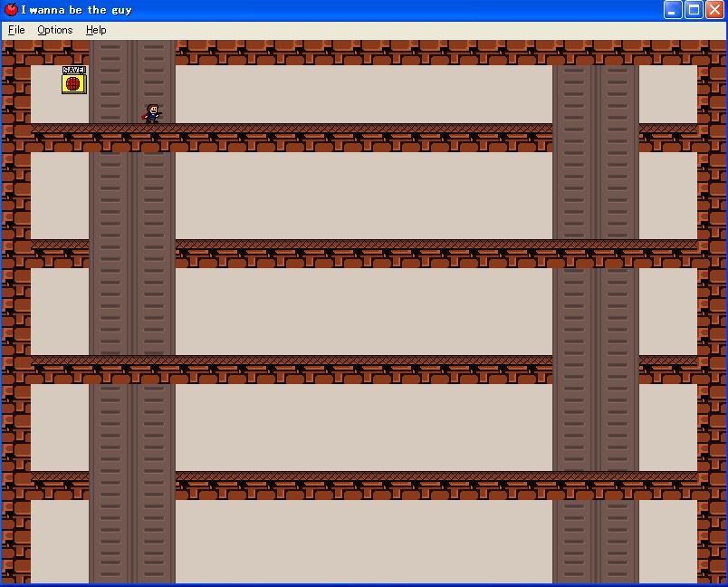This screenshot has height=587, width=728.
Task: Close the I wanna be the guy window
Action: point(714,10)
